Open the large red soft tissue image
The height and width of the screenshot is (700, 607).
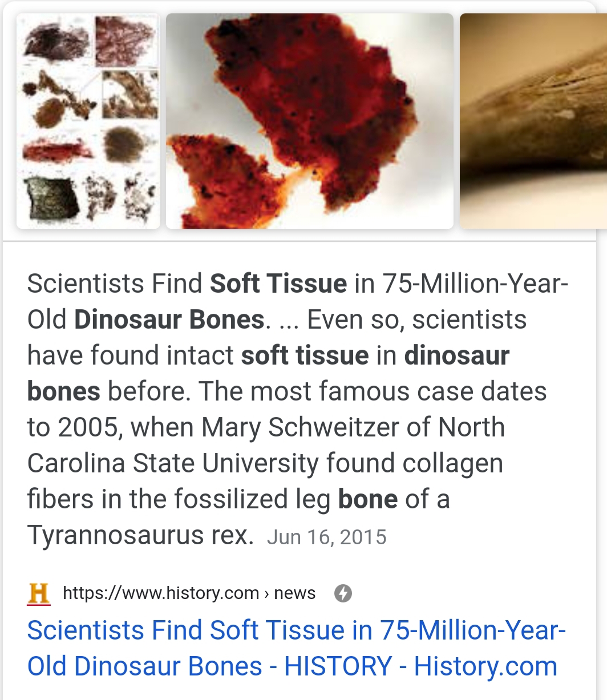coord(310,121)
